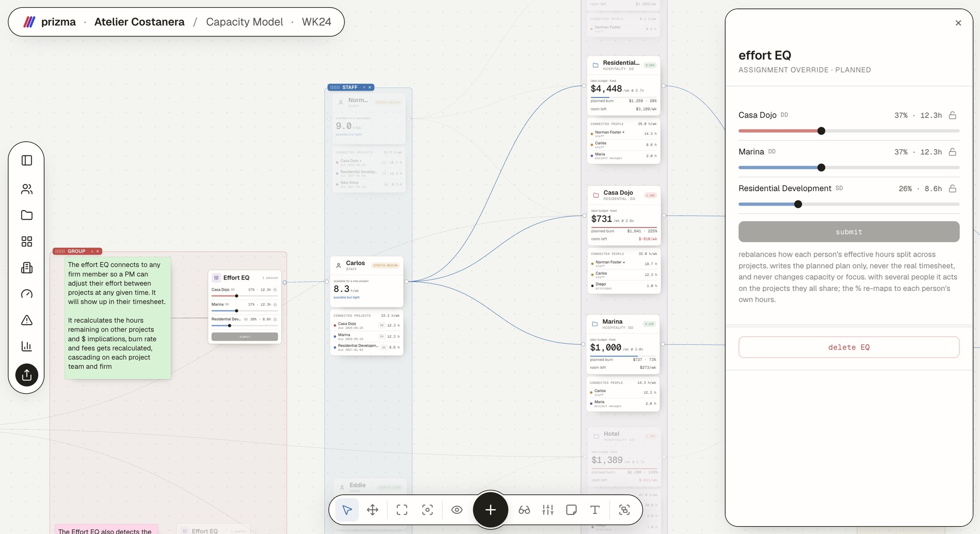Select the WK24 week label
980x534 pixels.
317,22
